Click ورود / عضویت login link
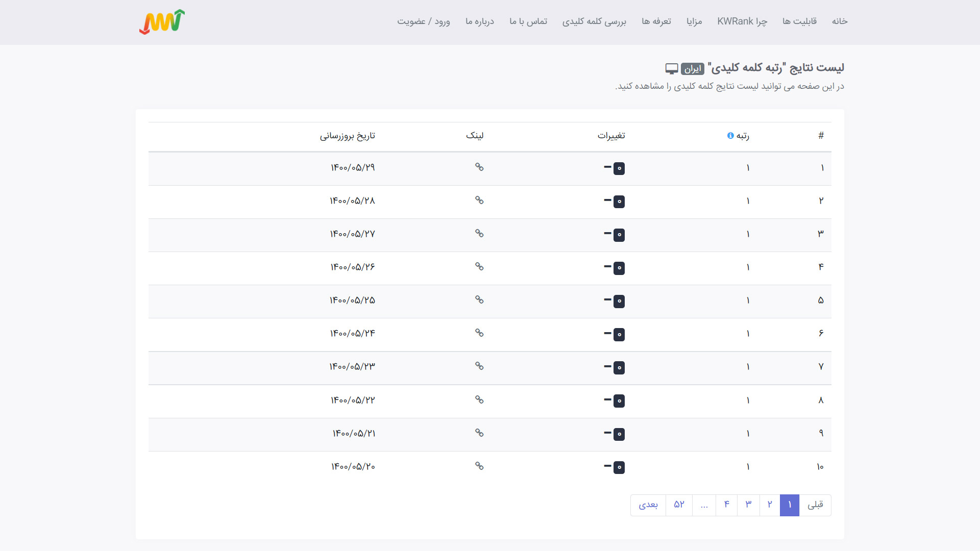Screen dimensions: 980x551 click(x=424, y=21)
